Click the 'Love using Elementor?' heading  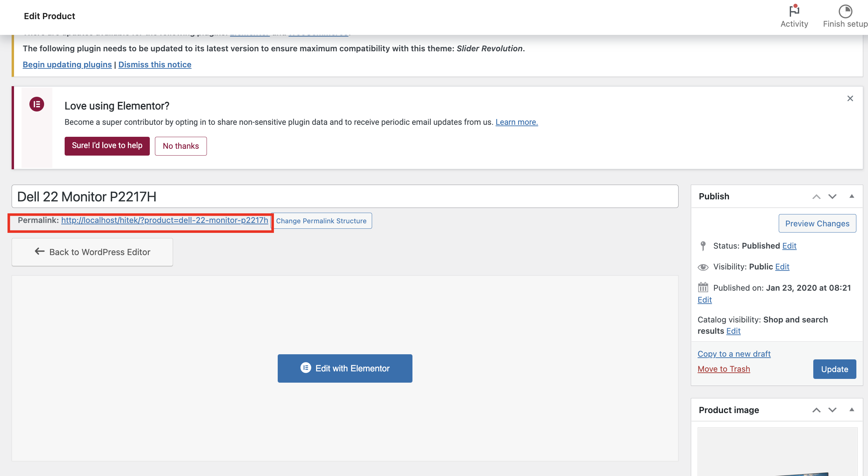point(117,106)
